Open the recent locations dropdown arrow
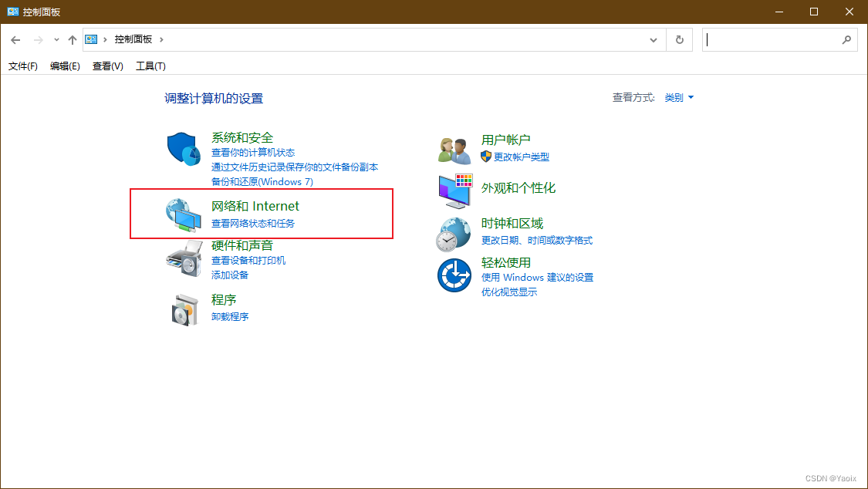The image size is (868, 489). click(x=56, y=40)
